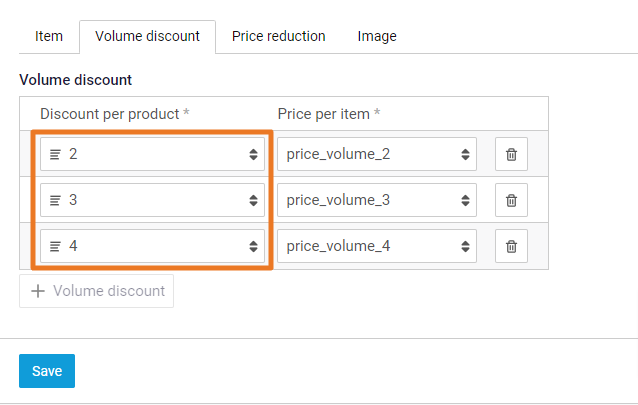Click list icon in discount field 4
Viewport: 638px width, 405px height.
[x=55, y=246]
